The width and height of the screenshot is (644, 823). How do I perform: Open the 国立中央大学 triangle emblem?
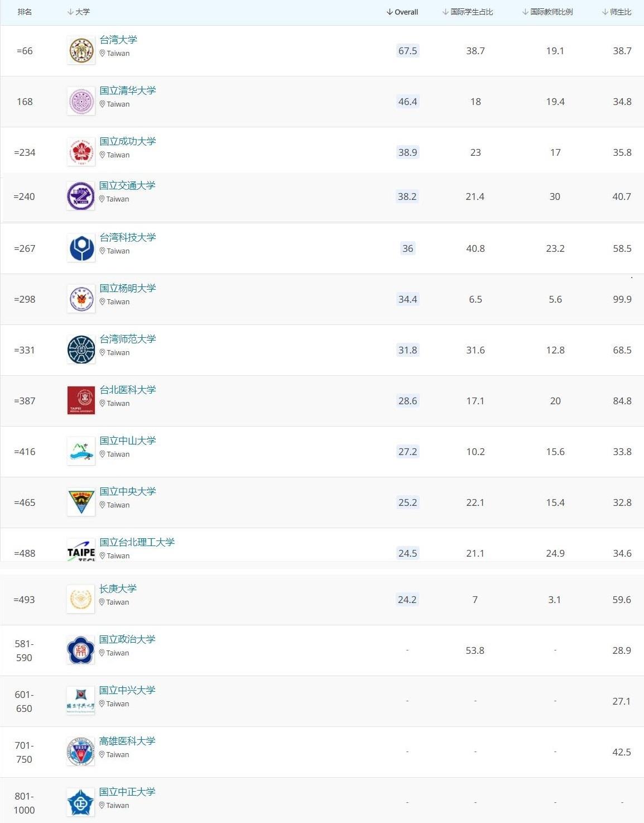pos(81,502)
